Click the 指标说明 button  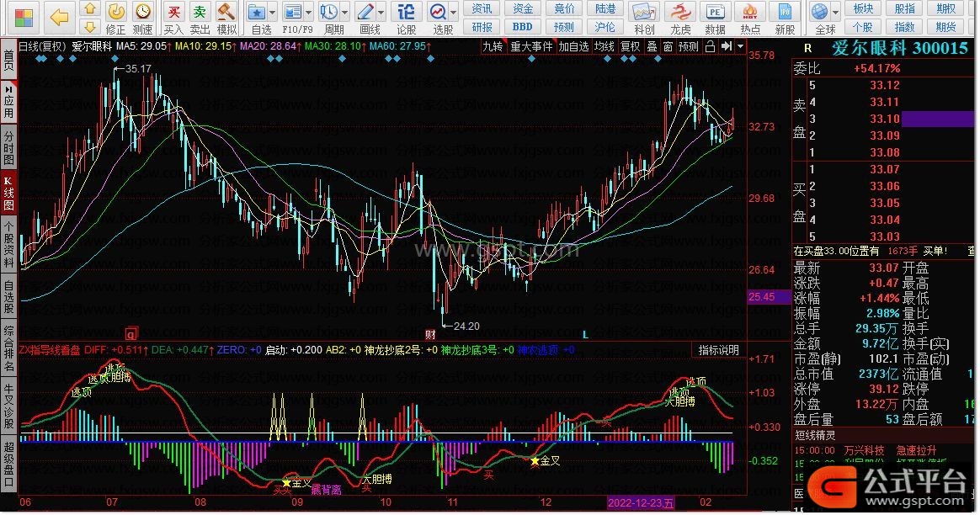pos(718,350)
